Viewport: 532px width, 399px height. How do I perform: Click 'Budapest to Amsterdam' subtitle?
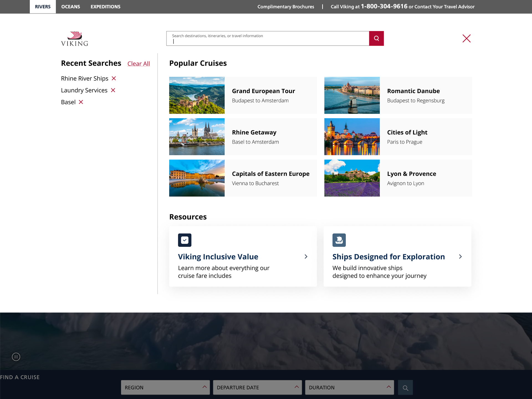click(x=260, y=101)
